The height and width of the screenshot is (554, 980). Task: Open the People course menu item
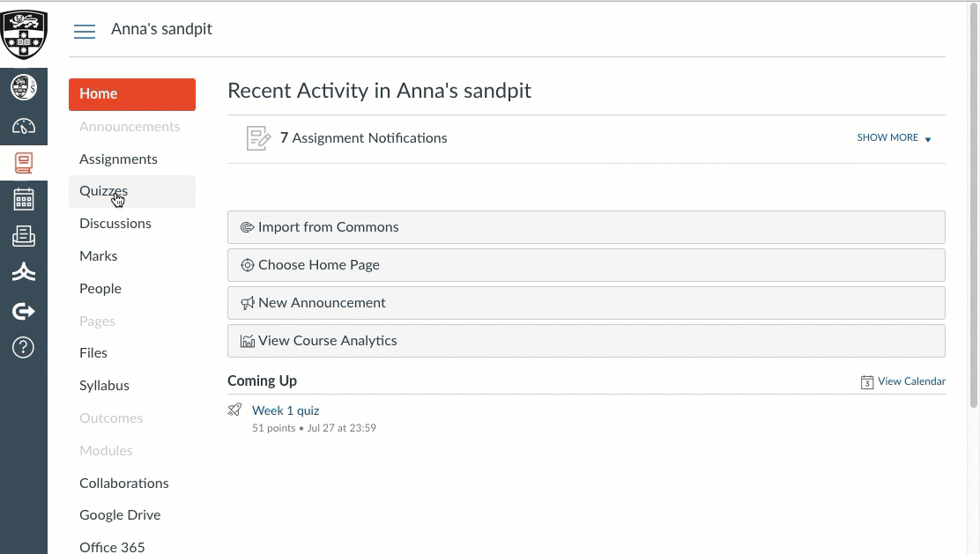coord(100,289)
